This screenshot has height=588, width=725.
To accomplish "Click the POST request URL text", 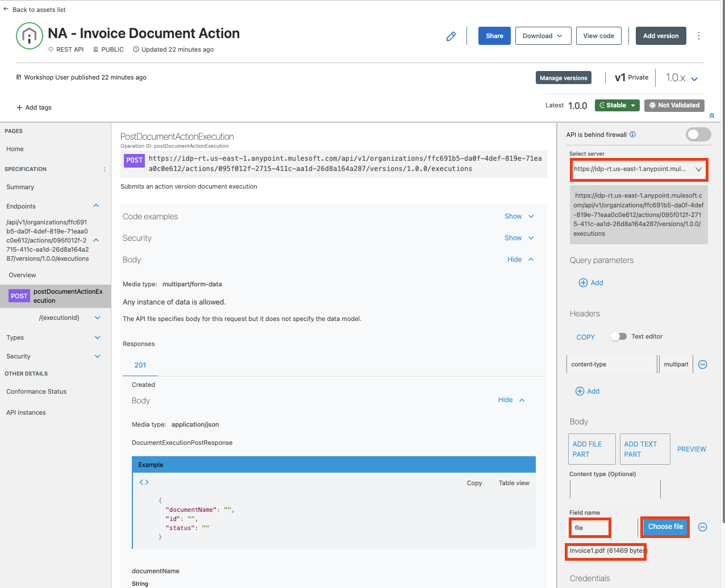I will coord(345,164).
